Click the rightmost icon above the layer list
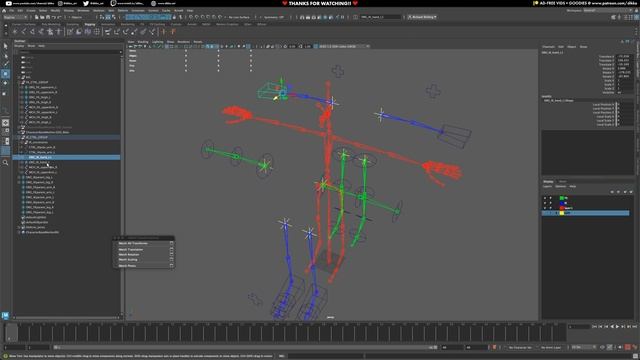The width and height of the screenshot is (640, 360). tap(631, 192)
